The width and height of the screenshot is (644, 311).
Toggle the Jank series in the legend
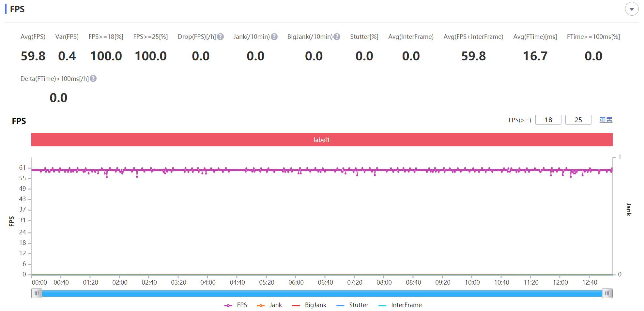tap(269, 305)
